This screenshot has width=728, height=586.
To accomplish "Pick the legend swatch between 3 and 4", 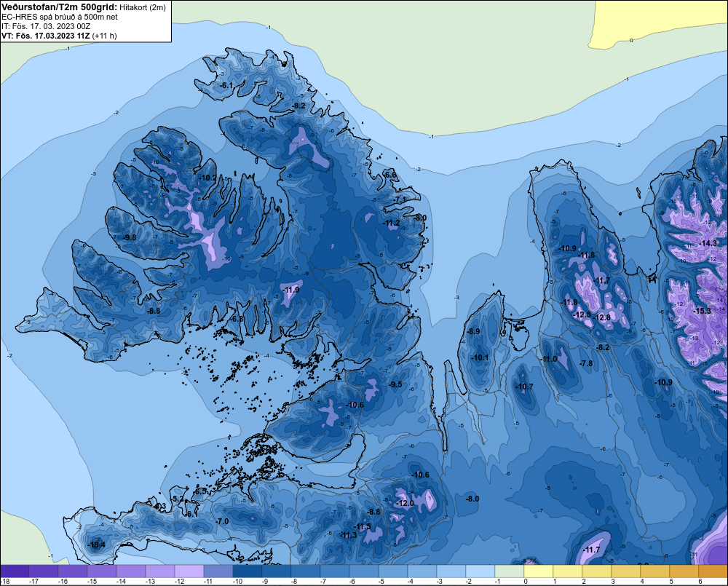I will (x=626, y=571).
